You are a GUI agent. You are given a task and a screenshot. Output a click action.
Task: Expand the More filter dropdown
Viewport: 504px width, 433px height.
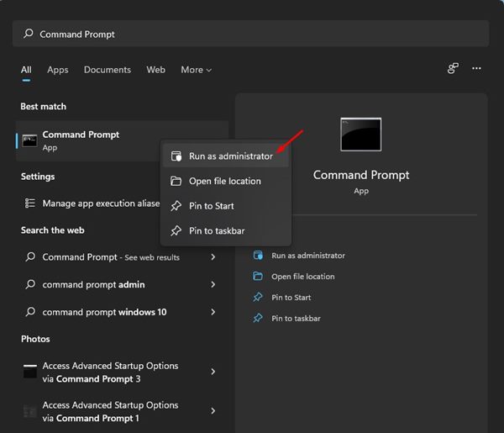click(x=196, y=70)
